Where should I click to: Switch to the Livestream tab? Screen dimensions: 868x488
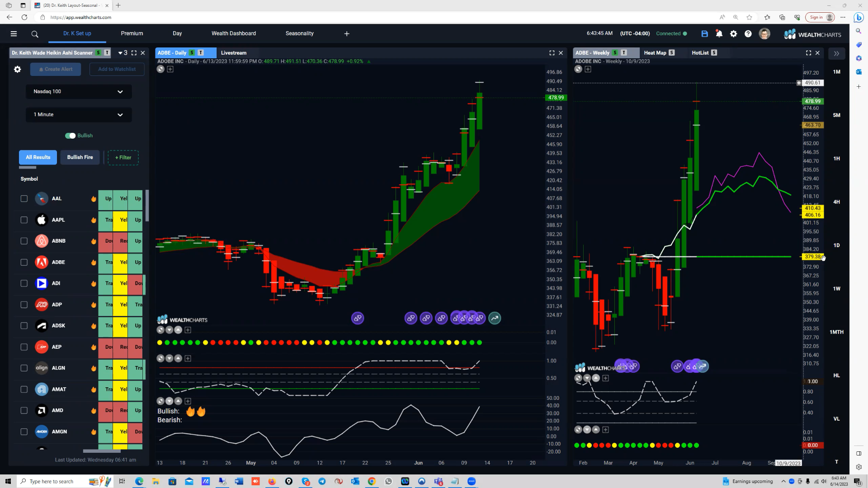(x=234, y=53)
